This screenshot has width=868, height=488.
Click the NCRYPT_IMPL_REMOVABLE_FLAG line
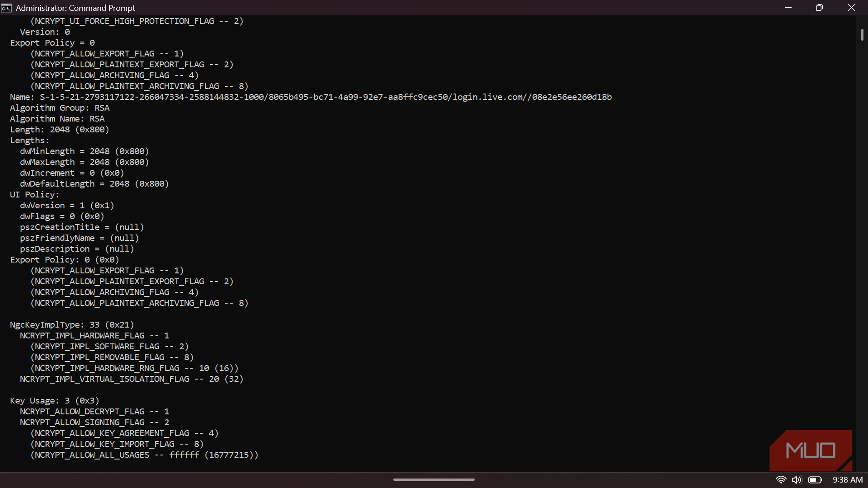112,357
